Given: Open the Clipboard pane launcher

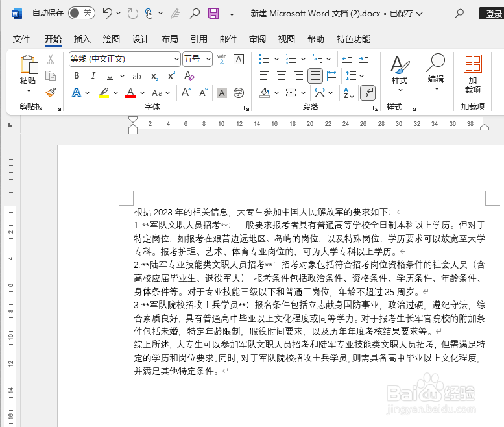Looking at the screenshot, I should tap(58, 108).
